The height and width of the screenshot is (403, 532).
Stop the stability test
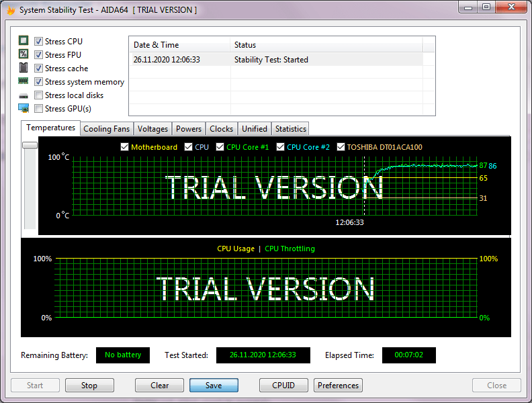click(x=89, y=386)
